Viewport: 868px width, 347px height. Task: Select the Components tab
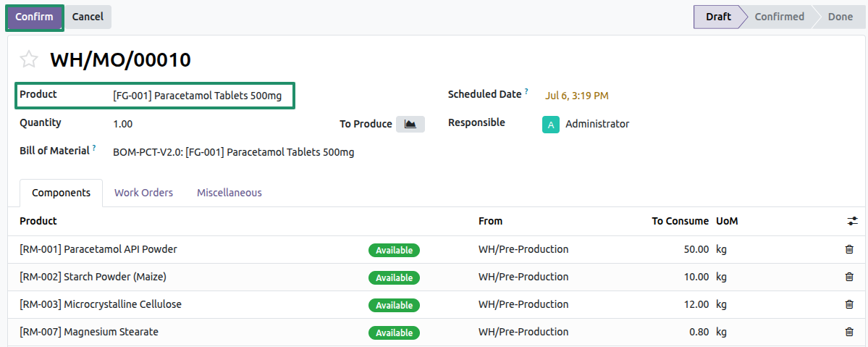coord(61,193)
